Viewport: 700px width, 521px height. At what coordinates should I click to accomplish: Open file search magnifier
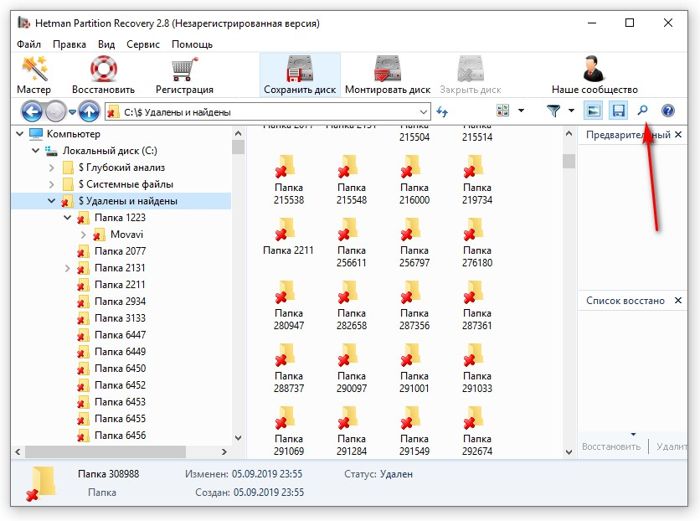(x=642, y=110)
